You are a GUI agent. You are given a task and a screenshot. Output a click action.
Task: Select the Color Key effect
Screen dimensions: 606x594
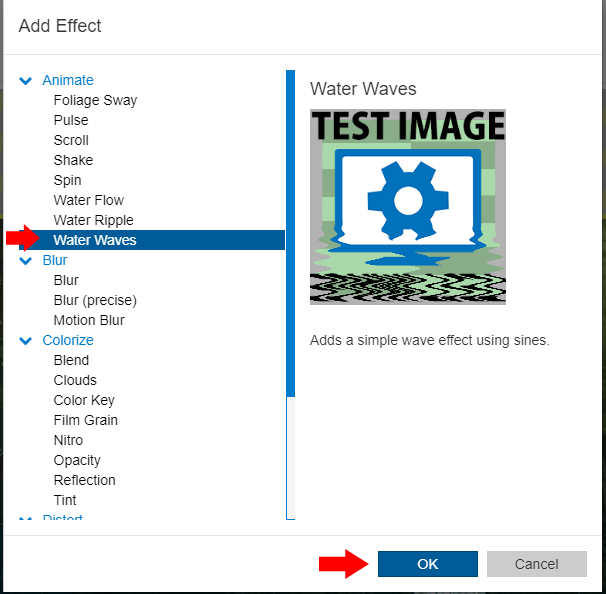84,400
